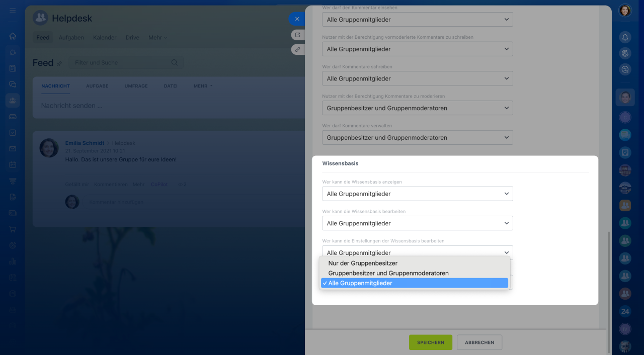Open the bar chart analytics icon in sidebar

click(13, 261)
